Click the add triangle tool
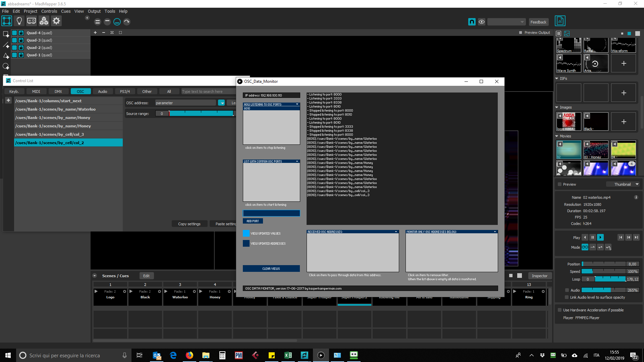This screenshot has height=362, width=644. click(6, 56)
